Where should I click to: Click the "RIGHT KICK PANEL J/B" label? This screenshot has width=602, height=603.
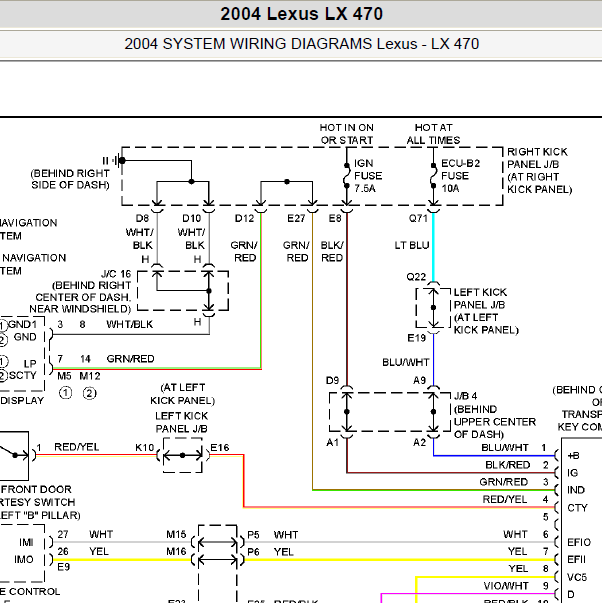point(537,158)
